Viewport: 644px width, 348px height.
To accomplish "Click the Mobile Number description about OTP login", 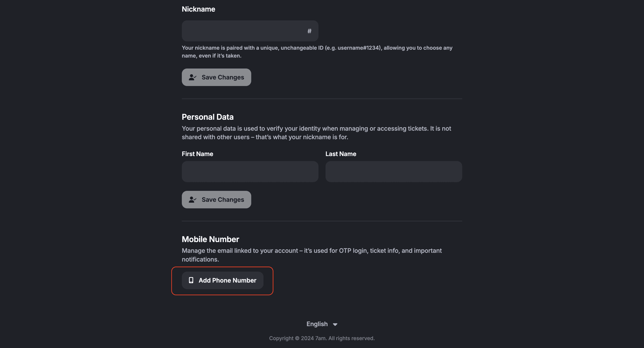I will click(311, 255).
